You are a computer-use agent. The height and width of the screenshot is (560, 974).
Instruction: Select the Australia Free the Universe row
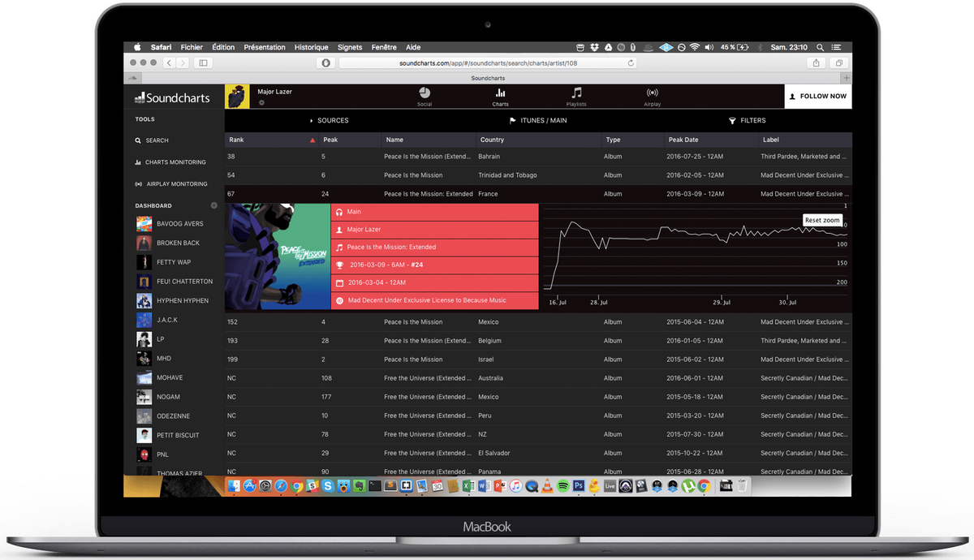[538, 378]
